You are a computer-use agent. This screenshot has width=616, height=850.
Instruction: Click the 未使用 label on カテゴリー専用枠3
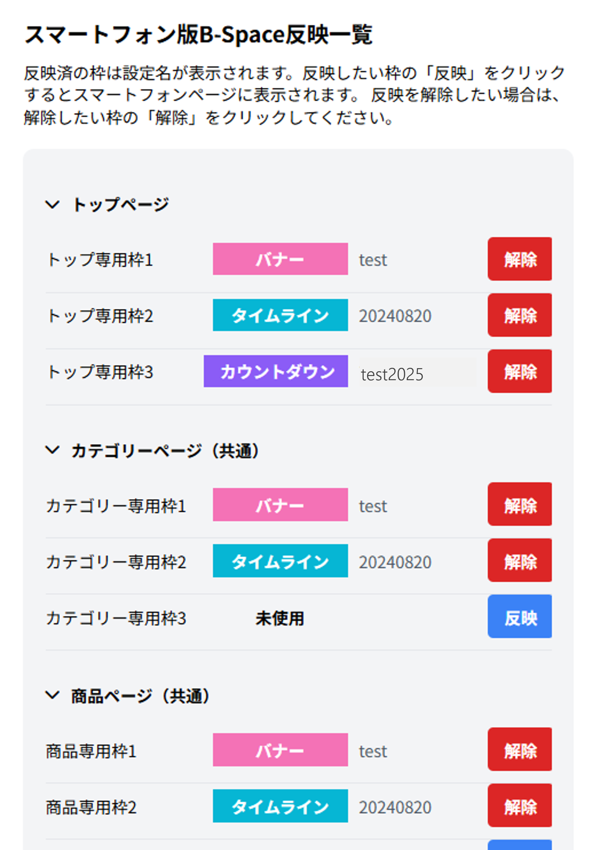[280, 618]
